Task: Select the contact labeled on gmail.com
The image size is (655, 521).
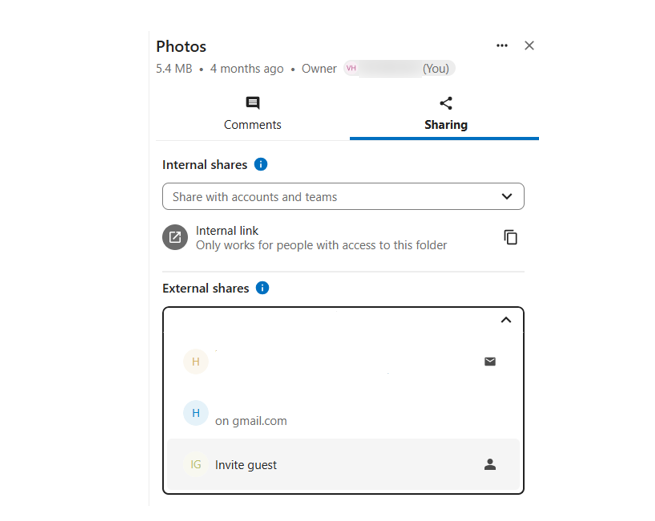Action: tap(250, 421)
